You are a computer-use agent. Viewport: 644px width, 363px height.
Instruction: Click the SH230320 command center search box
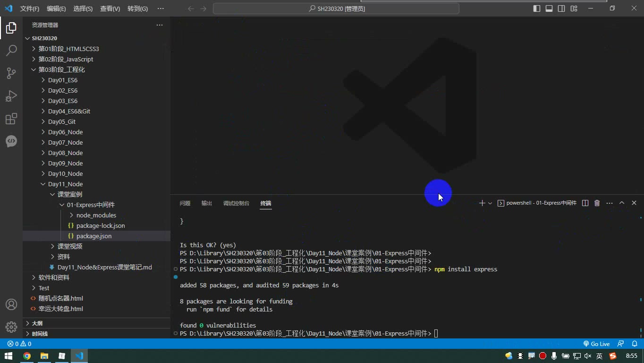[336, 9]
